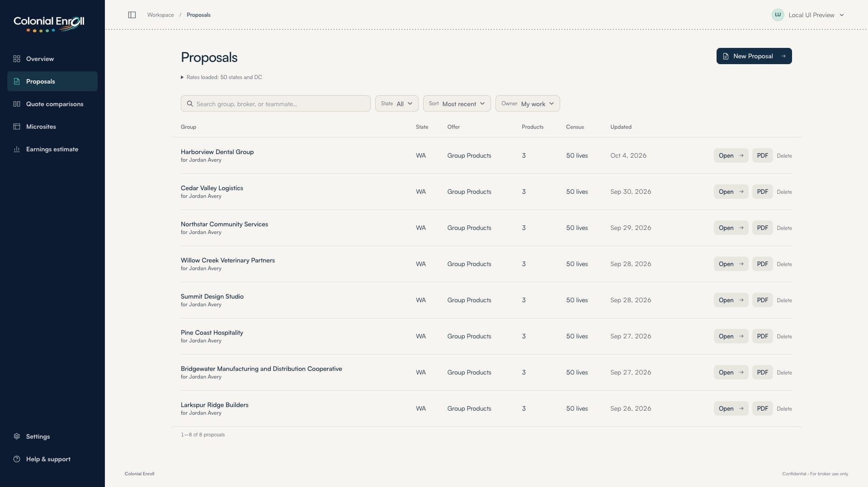Click the LU user avatar
Image resolution: width=868 pixels, height=487 pixels.
tap(778, 15)
